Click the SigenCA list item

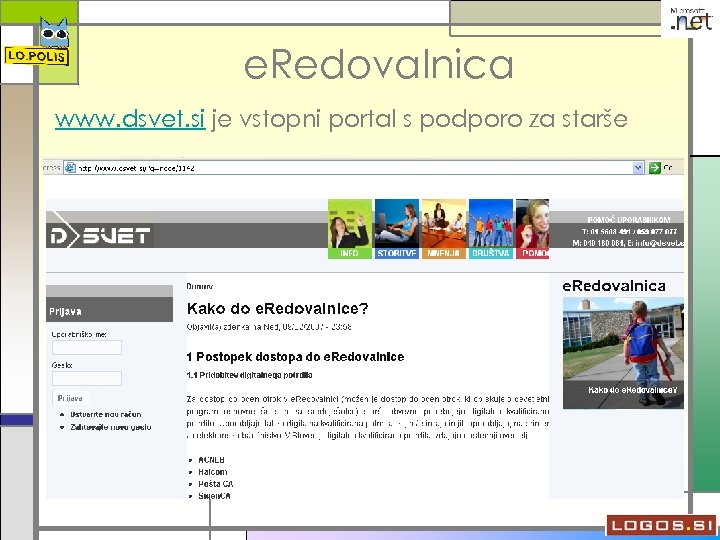pyautogui.click(x=214, y=496)
